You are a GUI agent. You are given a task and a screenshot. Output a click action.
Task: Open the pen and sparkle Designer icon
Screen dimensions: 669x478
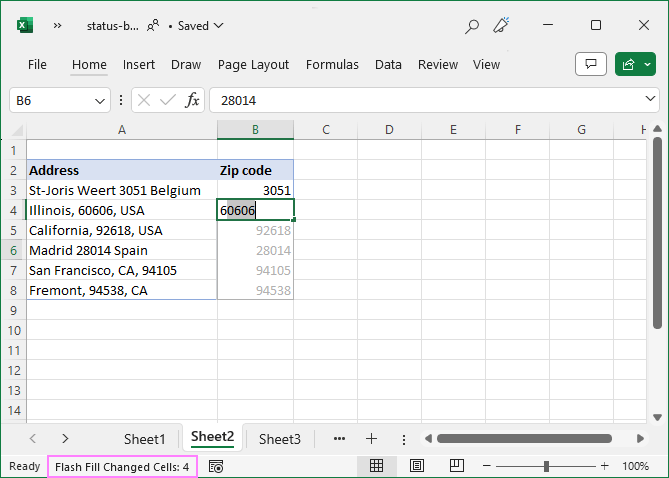(x=503, y=26)
